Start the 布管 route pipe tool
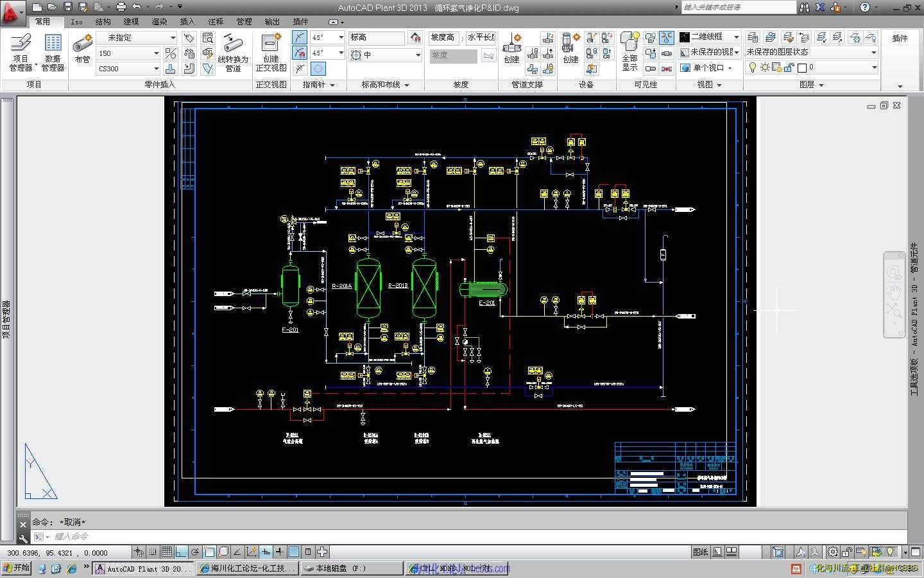Image resolution: width=924 pixels, height=578 pixels. (82, 49)
